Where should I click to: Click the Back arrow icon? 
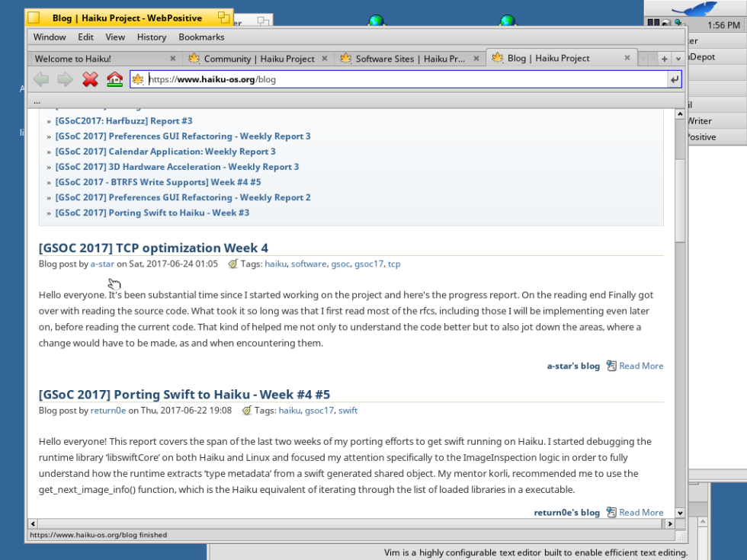pyautogui.click(x=41, y=79)
